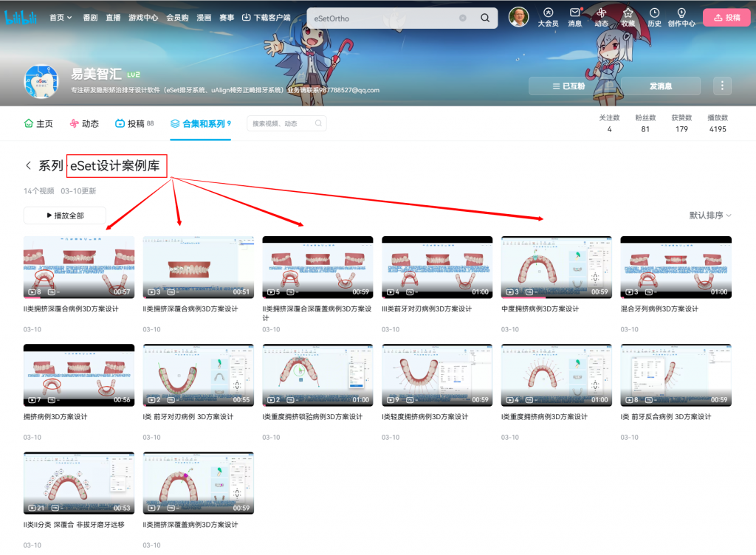
Task: Open the 消息 messages icon
Action: 574,13
